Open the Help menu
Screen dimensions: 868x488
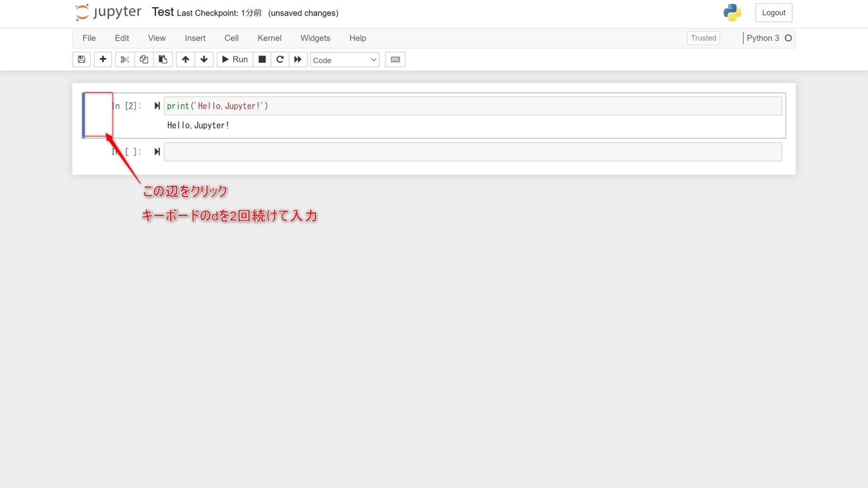click(358, 38)
